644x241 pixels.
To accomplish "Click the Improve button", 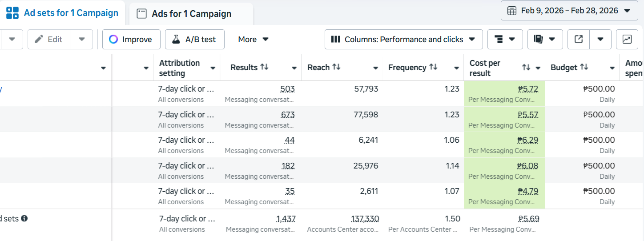I will click(130, 40).
